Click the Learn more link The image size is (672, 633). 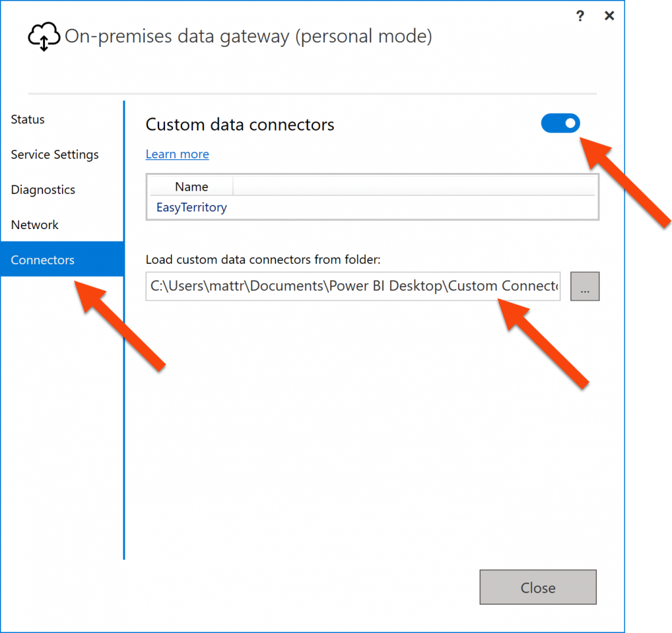pos(177,154)
